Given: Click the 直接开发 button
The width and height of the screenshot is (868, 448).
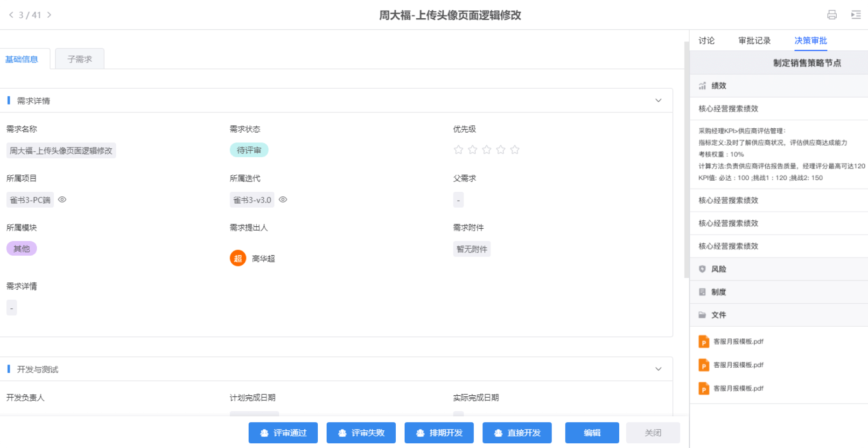Looking at the screenshot, I should coord(517,433).
